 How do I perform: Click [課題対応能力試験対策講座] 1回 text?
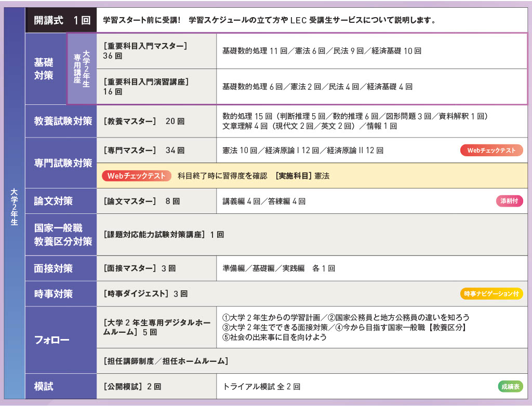(x=164, y=235)
